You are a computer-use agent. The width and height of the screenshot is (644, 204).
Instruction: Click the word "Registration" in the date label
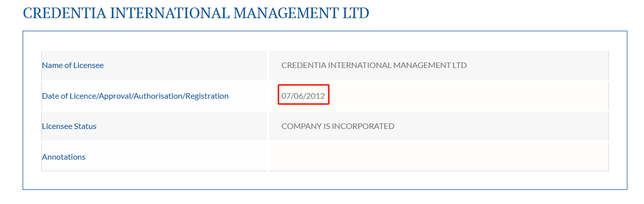(x=207, y=96)
